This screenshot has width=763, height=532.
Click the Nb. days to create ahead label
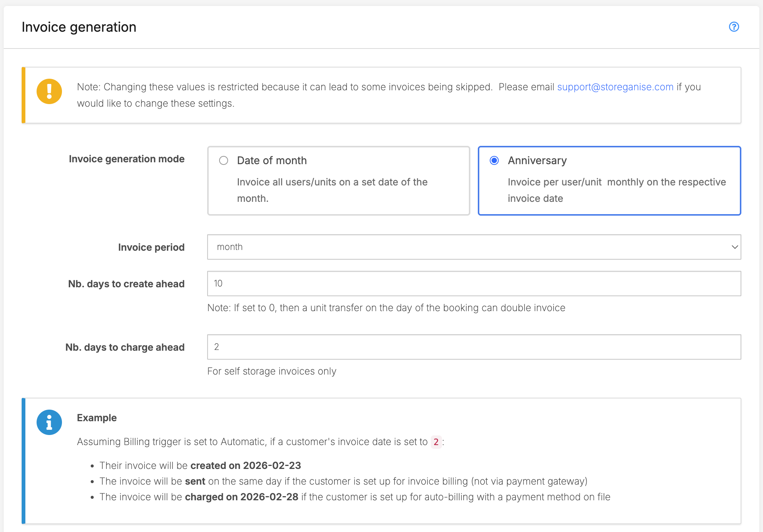coord(126,284)
